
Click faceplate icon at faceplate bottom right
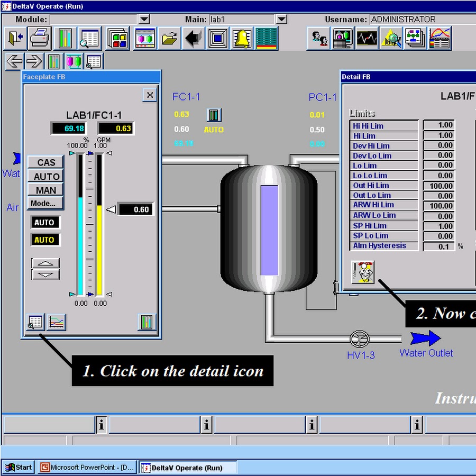click(x=147, y=322)
